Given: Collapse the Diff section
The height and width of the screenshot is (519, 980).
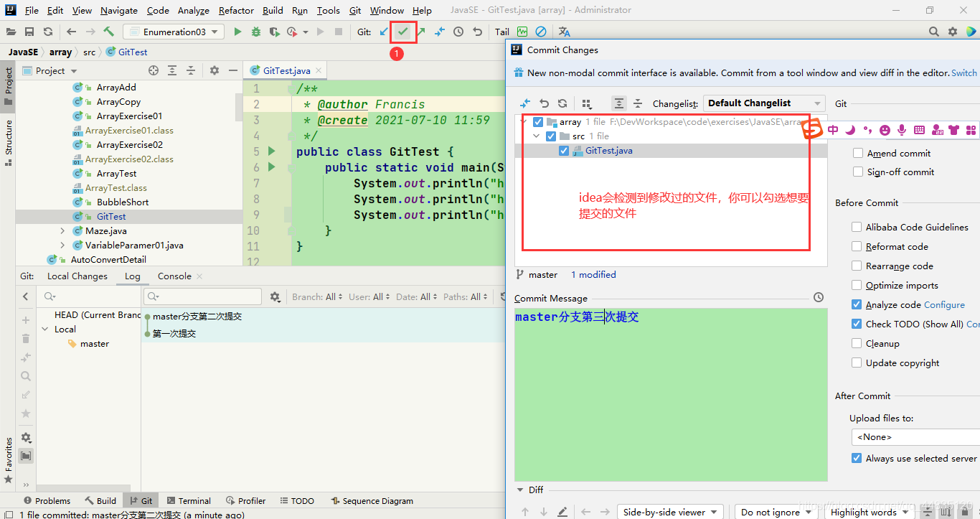Looking at the screenshot, I should tap(521, 490).
